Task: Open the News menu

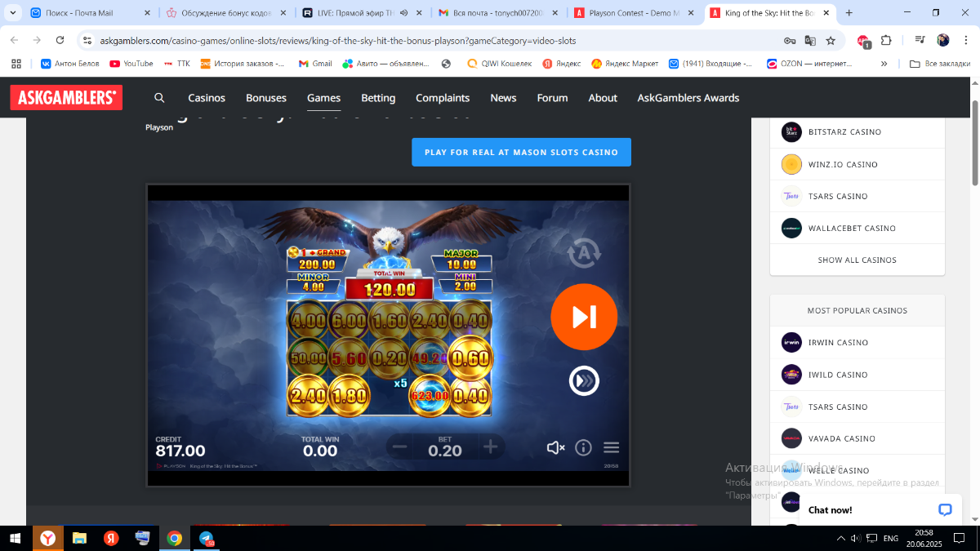Action: click(503, 98)
